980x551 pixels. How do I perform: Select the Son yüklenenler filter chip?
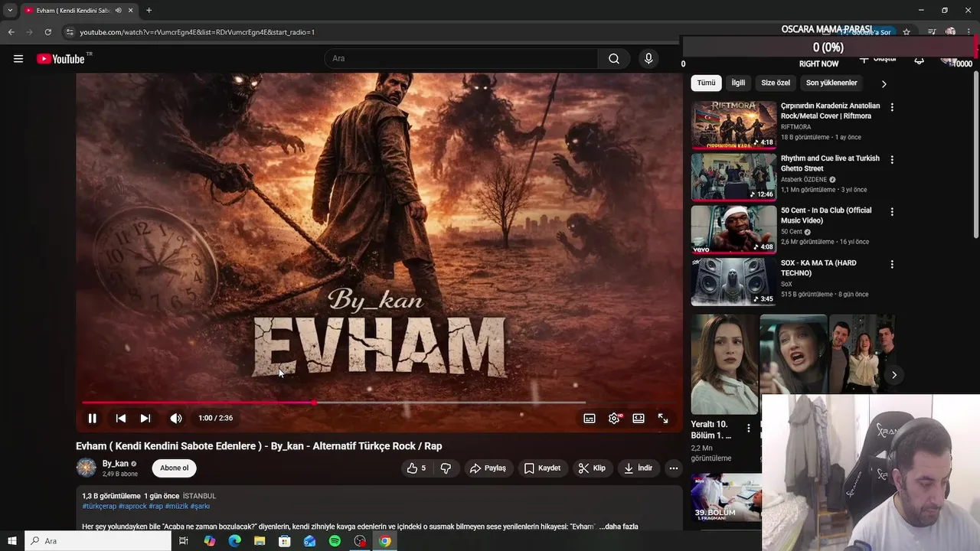tap(831, 83)
